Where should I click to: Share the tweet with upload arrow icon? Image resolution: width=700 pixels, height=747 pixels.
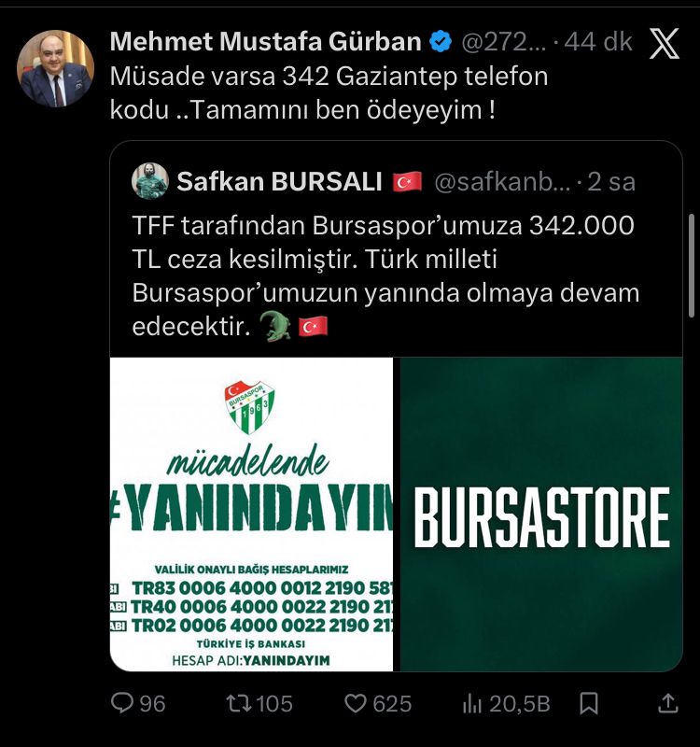[x=667, y=703]
